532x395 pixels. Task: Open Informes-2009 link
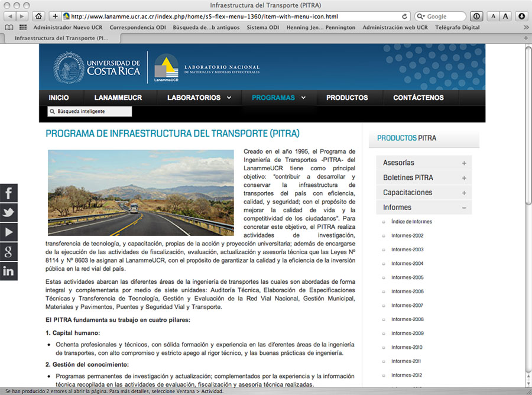point(407,334)
